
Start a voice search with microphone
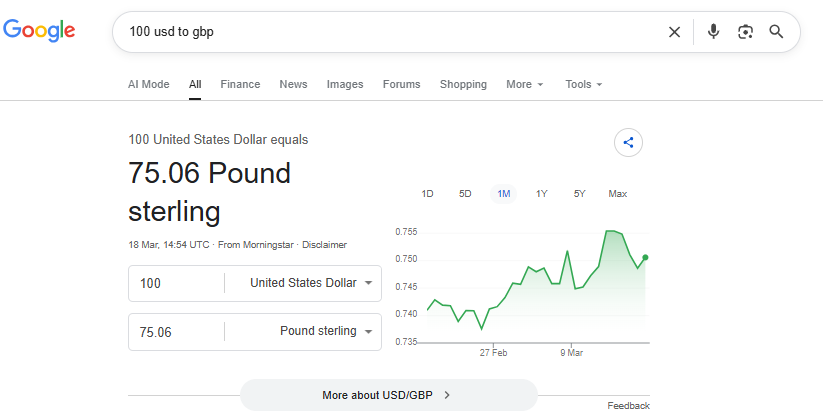pos(713,32)
